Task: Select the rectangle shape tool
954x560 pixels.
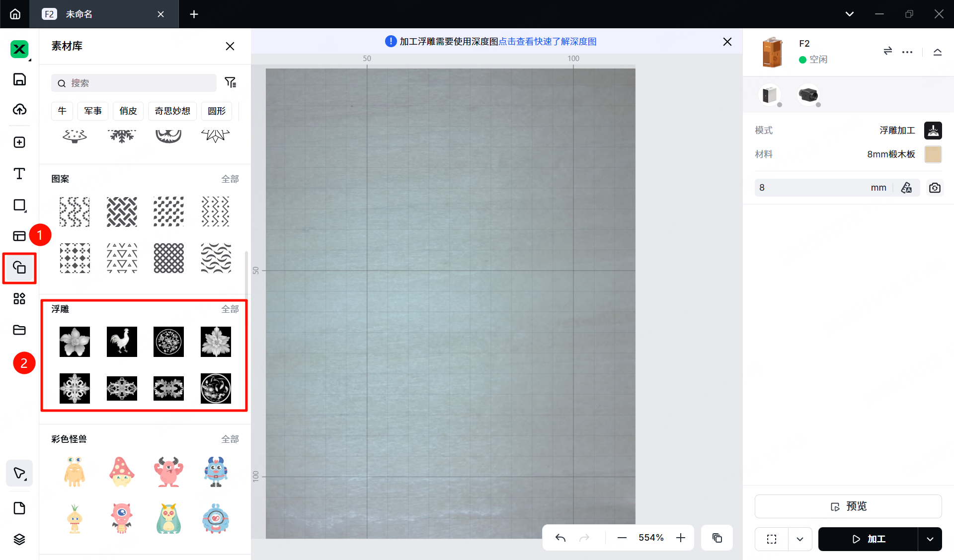Action: coord(19,205)
